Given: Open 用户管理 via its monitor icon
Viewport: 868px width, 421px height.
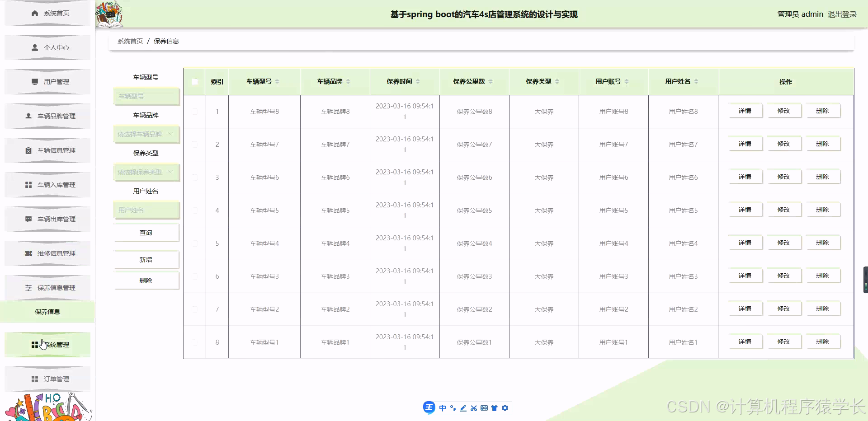Looking at the screenshot, I should pyautogui.click(x=34, y=82).
